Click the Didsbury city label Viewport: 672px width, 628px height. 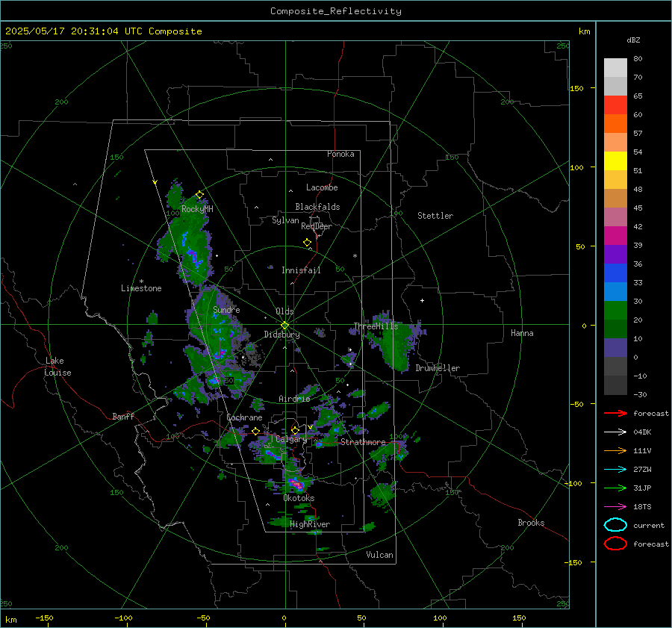[x=281, y=335]
